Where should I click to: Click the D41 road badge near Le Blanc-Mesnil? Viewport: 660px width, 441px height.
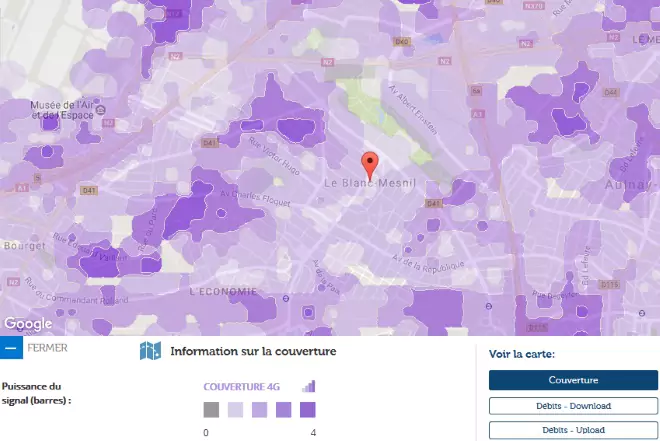432,203
